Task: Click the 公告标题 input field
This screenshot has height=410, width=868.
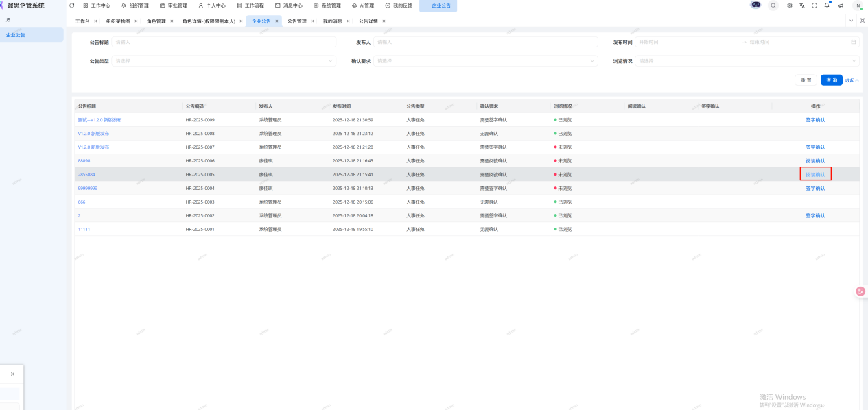Action: coord(224,42)
